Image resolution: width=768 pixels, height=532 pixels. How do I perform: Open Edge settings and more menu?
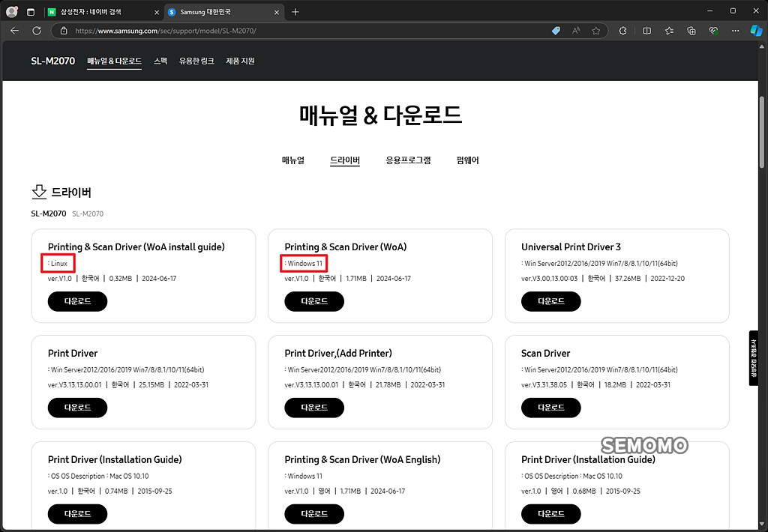736,30
